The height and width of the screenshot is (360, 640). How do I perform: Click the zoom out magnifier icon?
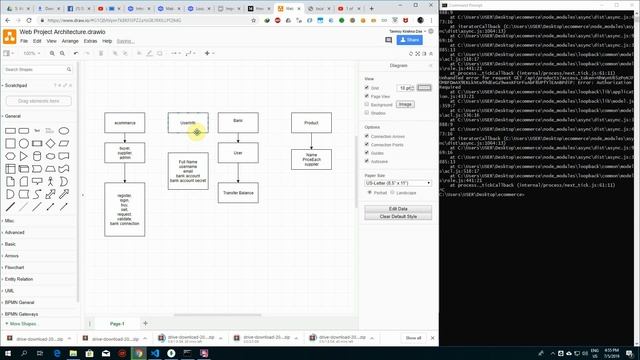[x=62, y=53]
